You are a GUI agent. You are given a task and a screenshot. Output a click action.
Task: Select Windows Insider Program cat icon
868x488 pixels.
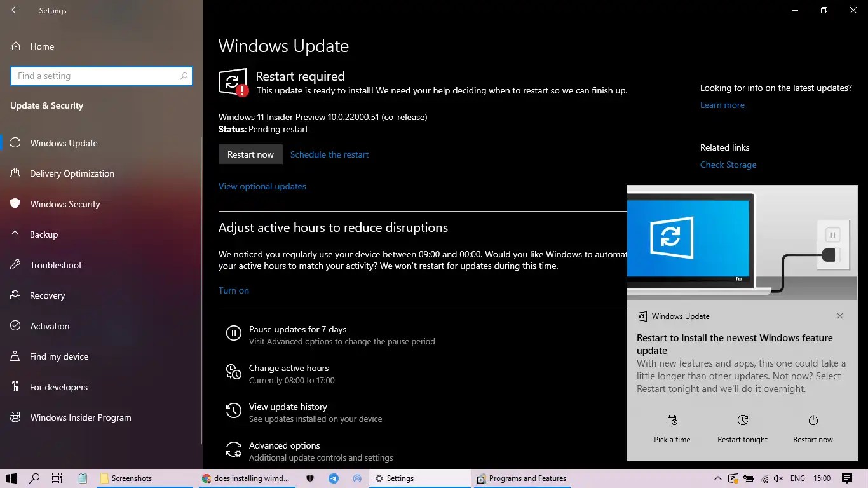[16, 417]
